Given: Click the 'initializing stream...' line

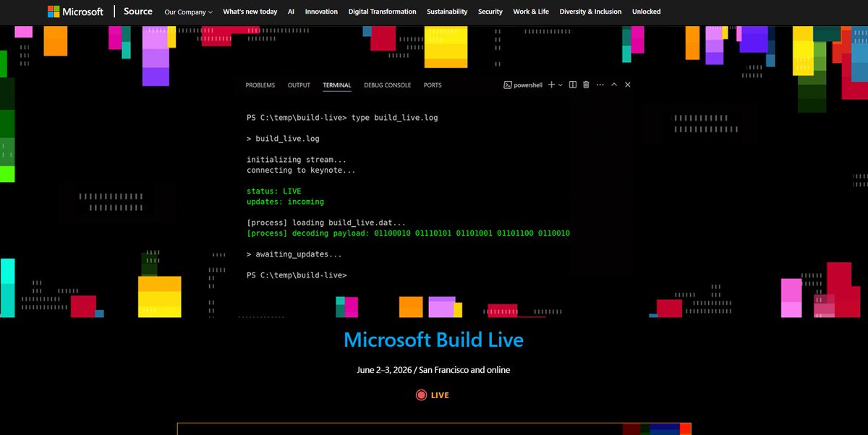Looking at the screenshot, I should (297, 160).
